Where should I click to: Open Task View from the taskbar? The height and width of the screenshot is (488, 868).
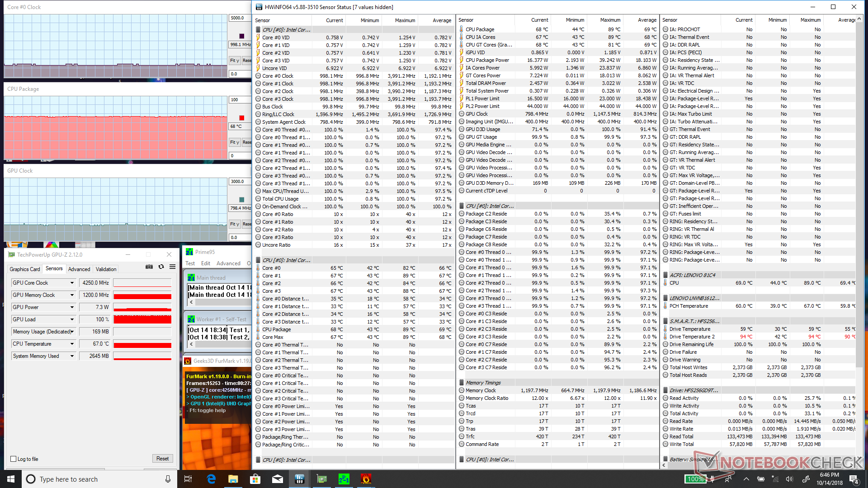tap(188, 479)
